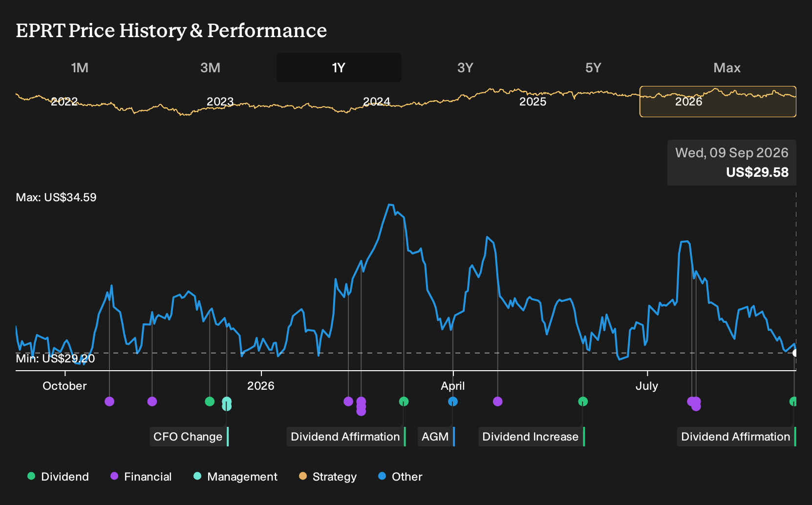Show the Max price history range
Viewport: 812px width, 505px height.
pyautogui.click(x=727, y=67)
